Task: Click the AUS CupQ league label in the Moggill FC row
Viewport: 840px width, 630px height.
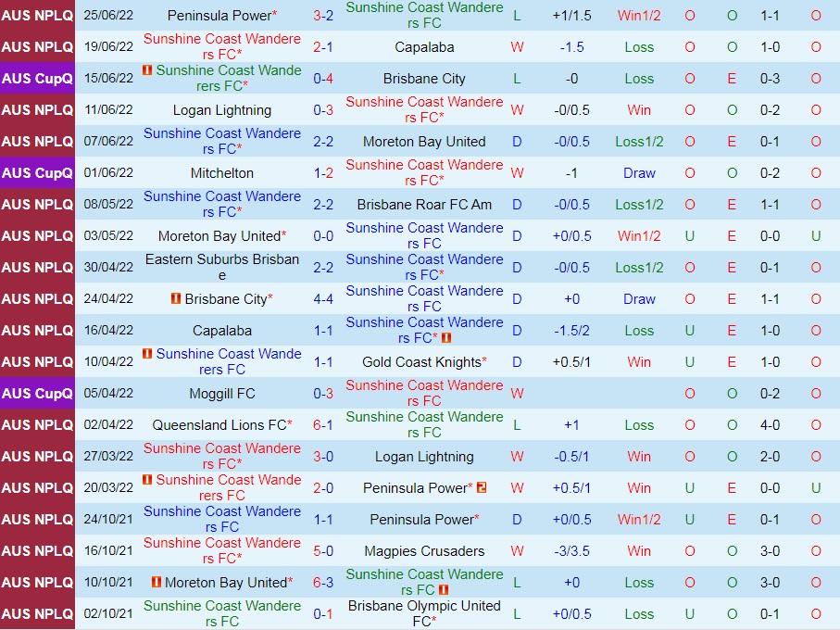Action: pos(37,393)
